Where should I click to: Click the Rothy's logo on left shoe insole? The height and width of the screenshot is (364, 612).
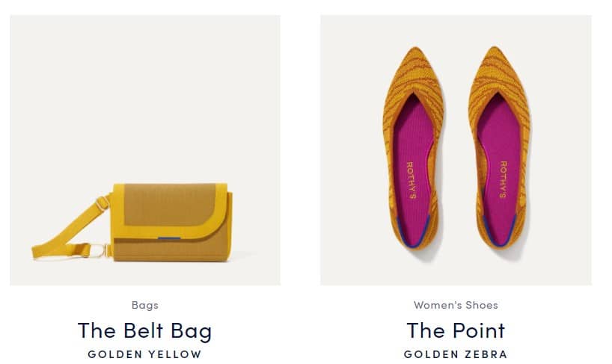pyautogui.click(x=410, y=180)
